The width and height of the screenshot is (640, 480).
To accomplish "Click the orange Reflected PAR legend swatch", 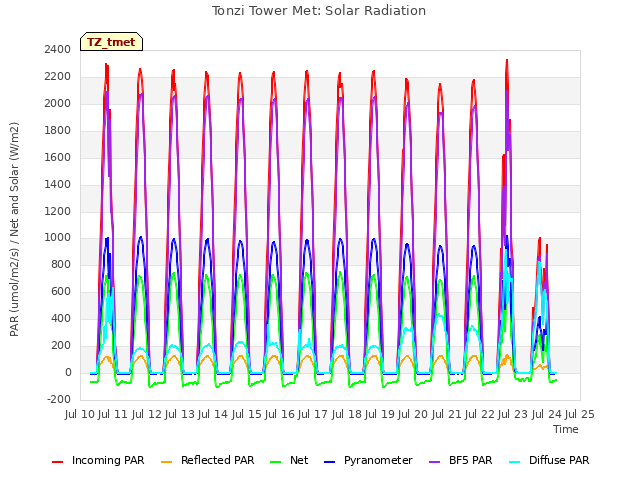I will pyautogui.click(x=167, y=462).
